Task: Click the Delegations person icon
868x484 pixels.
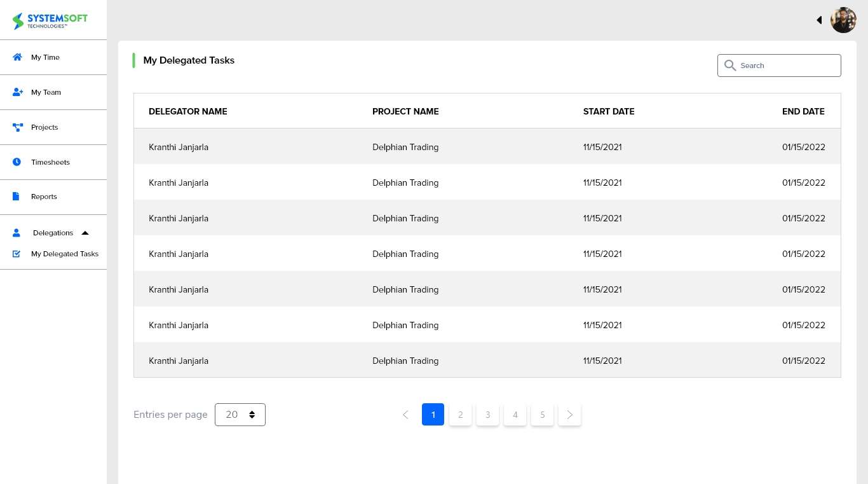Action: click(17, 233)
